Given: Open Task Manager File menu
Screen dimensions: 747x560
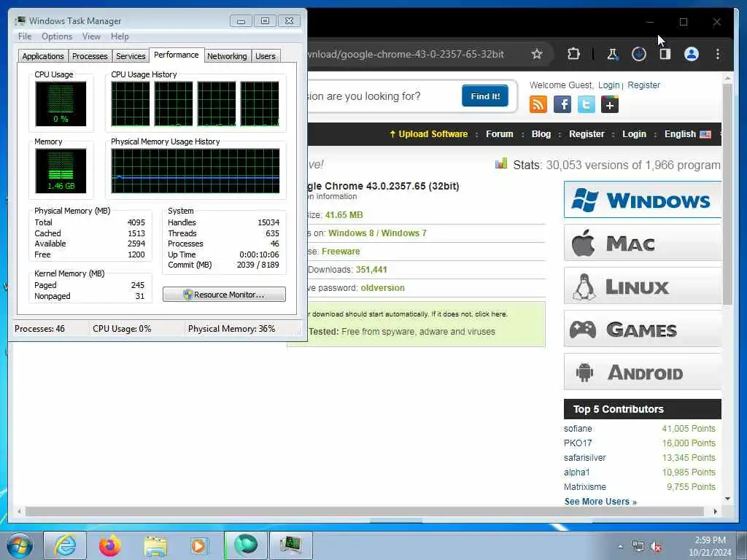Looking at the screenshot, I should pos(25,36).
